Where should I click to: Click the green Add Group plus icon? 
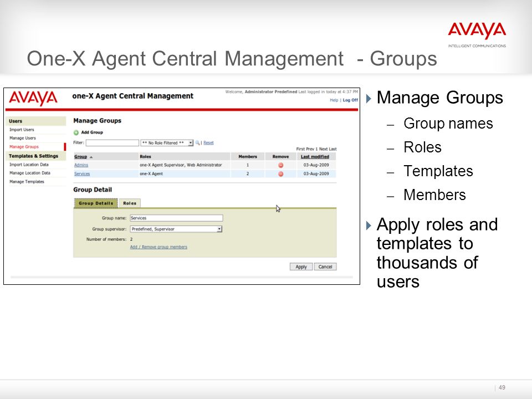click(76, 132)
